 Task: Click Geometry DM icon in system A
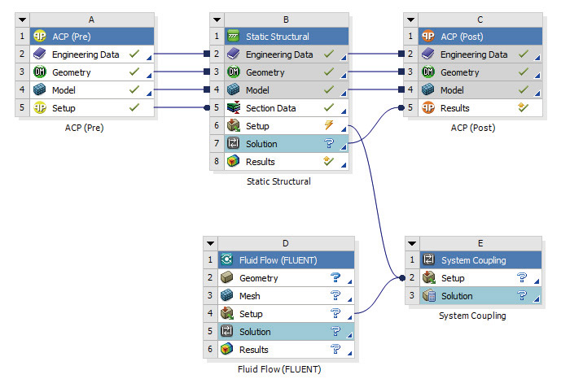40,72
